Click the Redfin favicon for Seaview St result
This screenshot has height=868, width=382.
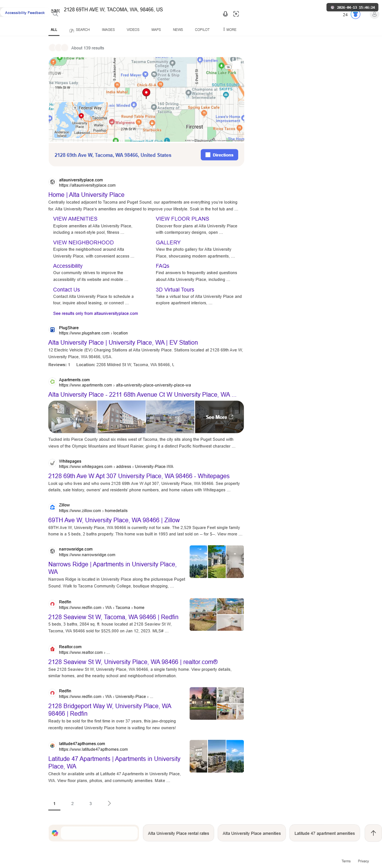coord(52,604)
